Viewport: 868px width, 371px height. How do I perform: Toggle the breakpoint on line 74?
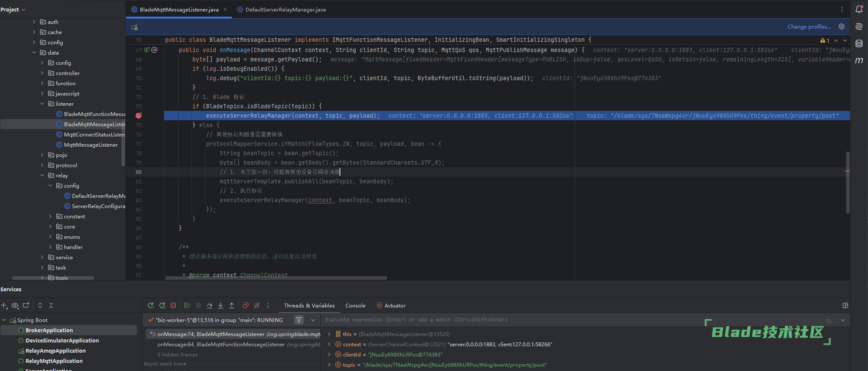(x=139, y=116)
